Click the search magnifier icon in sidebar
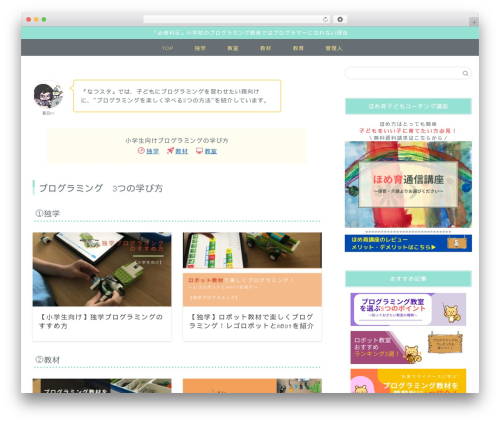Screen dimensions: 500x423 point(465,73)
